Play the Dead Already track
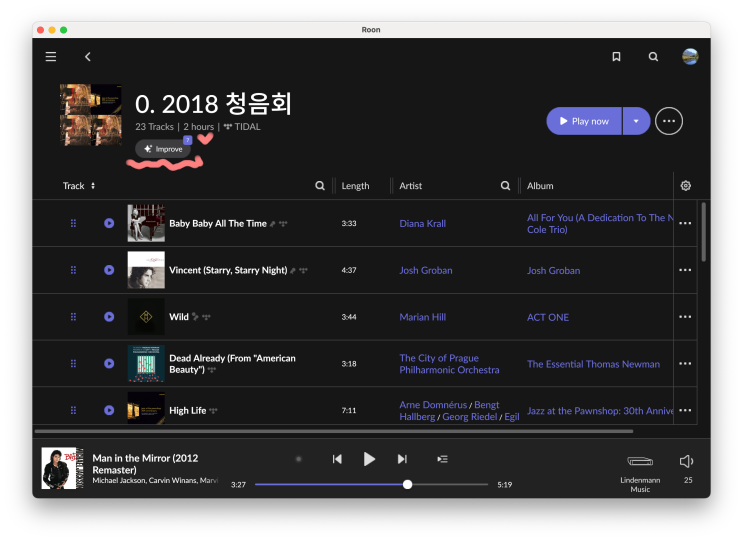This screenshot has width=743, height=541. coord(109,363)
